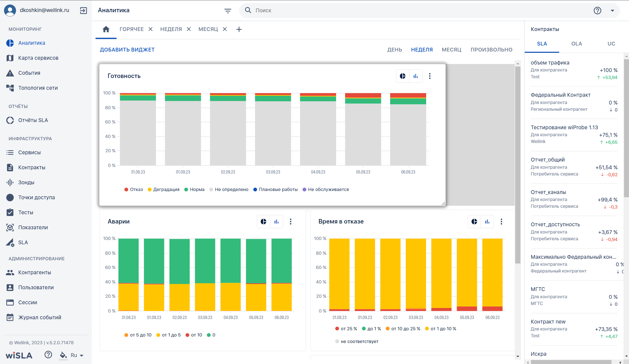Open the Отчет_каналы contract entry
This screenshot has width=629, height=364.
tap(574, 199)
